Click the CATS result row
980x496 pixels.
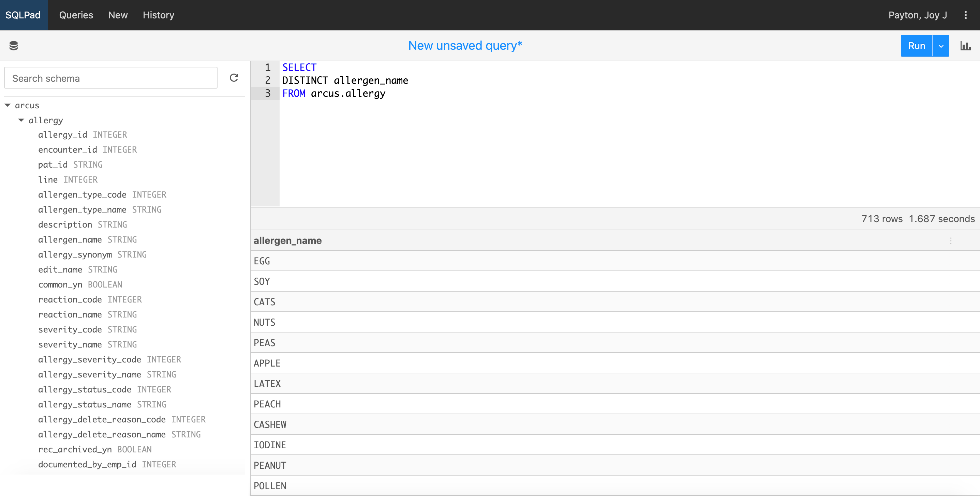pyautogui.click(x=615, y=302)
